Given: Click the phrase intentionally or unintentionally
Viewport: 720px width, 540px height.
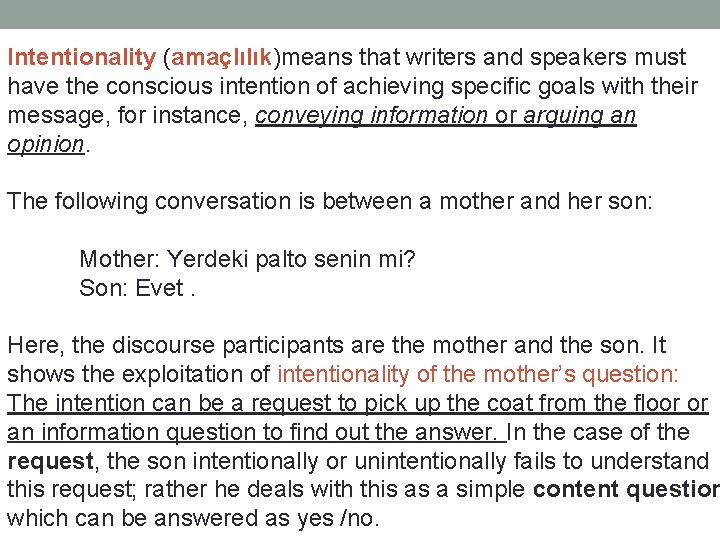Looking at the screenshot, I should click(x=350, y=461).
